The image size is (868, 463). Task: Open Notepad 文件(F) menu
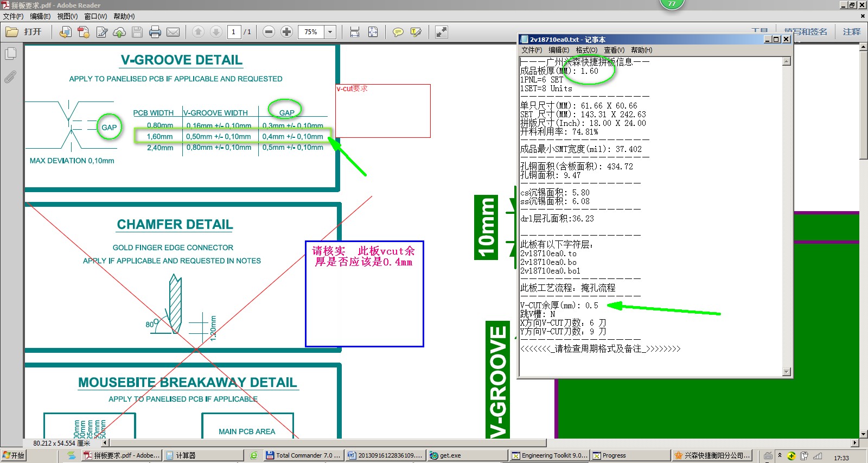pos(532,50)
